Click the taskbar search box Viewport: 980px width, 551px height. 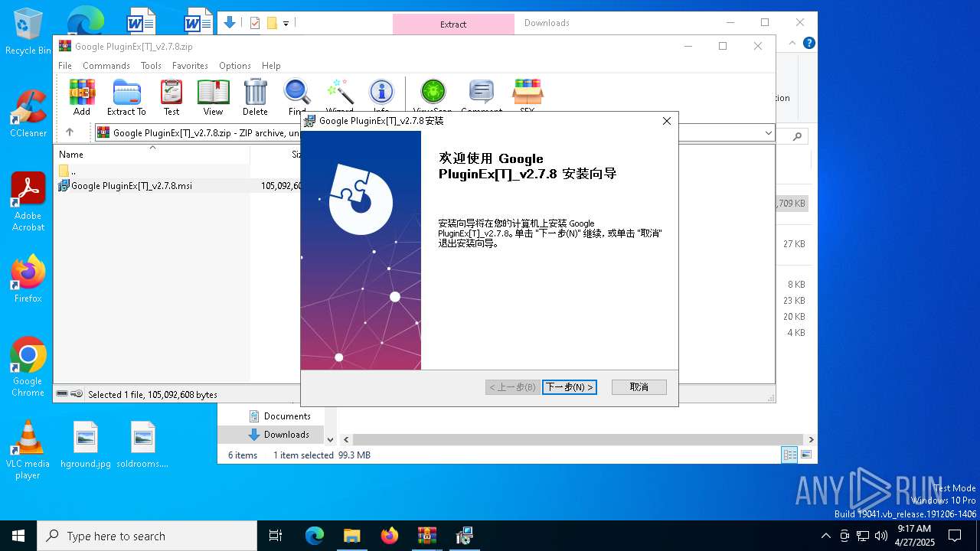pyautogui.click(x=147, y=536)
